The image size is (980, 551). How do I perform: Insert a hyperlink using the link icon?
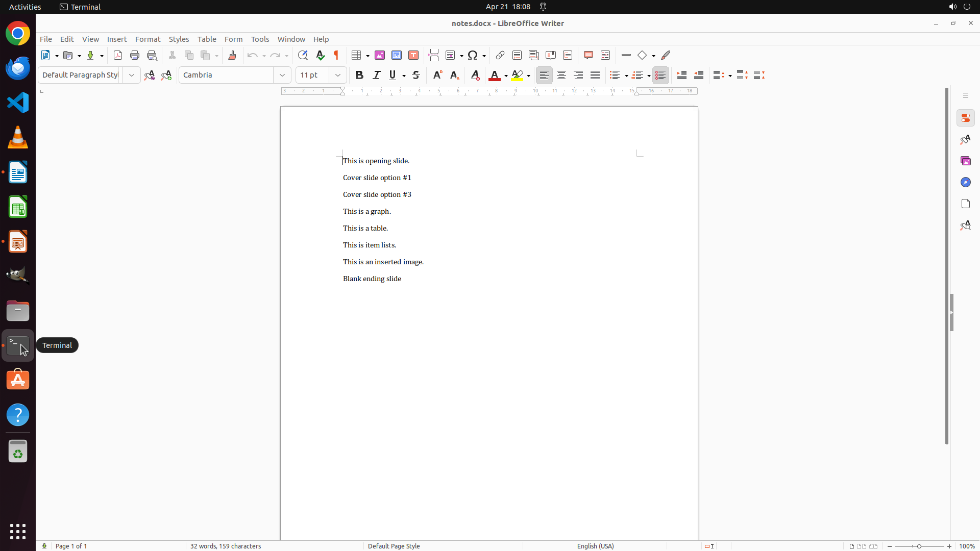[x=500, y=55]
